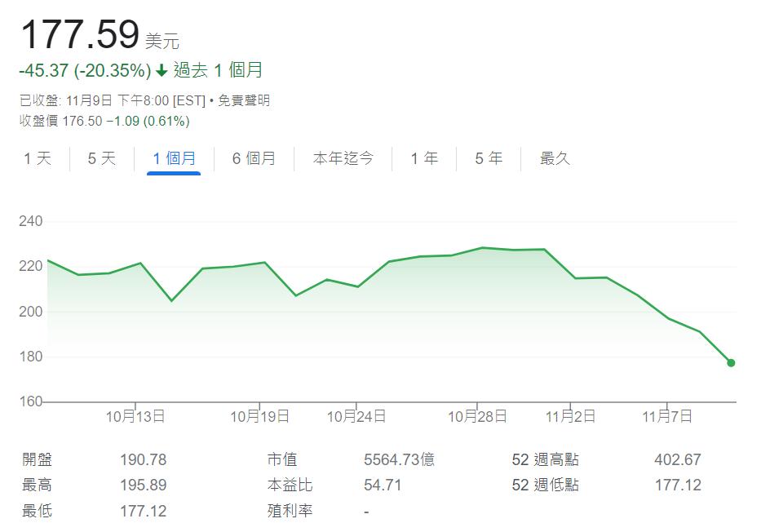The image size is (770, 532).
Task: Click the 52-week high 402.67
Action: tap(678, 460)
